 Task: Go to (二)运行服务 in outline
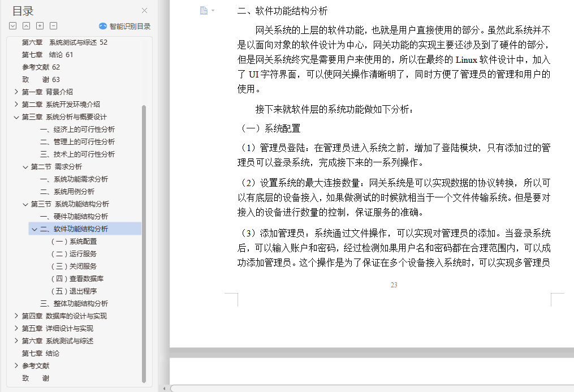point(74,254)
